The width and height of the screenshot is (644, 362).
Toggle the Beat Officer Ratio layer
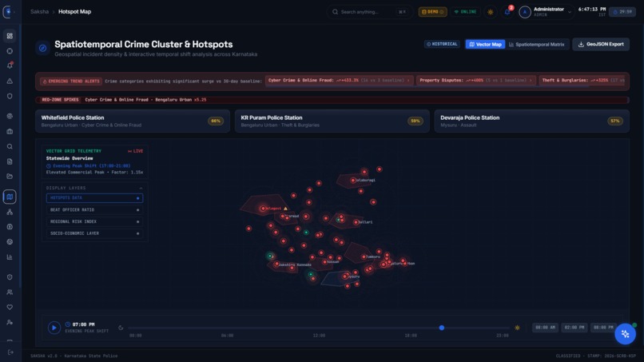point(94,210)
